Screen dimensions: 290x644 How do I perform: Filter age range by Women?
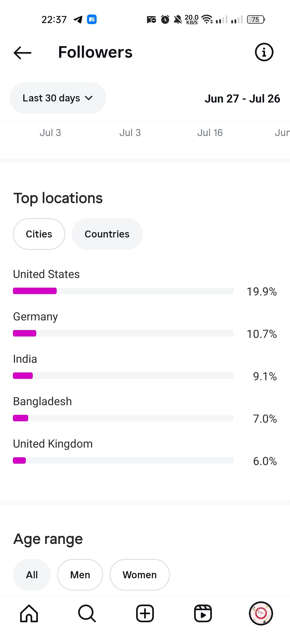point(140,575)
